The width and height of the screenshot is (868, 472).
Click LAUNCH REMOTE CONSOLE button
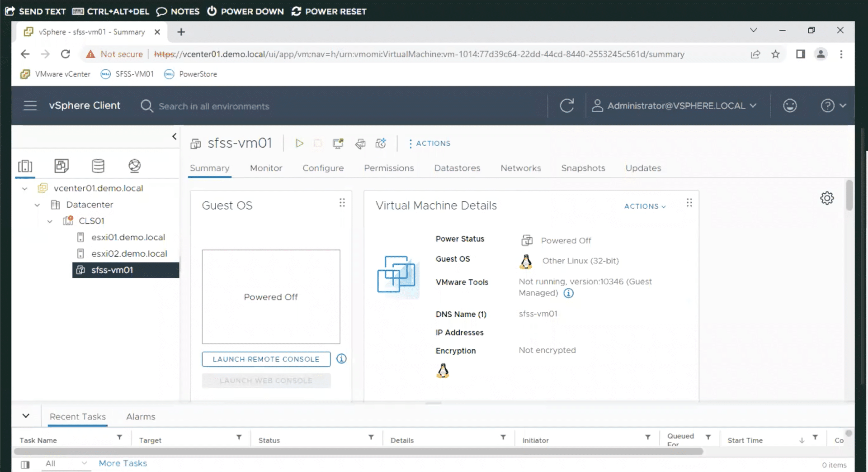[x=266, y=359]
